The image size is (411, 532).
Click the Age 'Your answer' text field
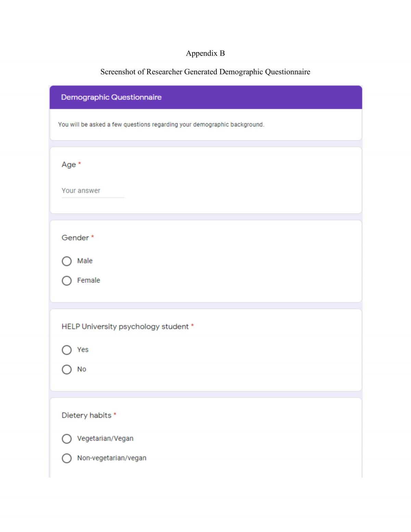(x=93, y=191)
